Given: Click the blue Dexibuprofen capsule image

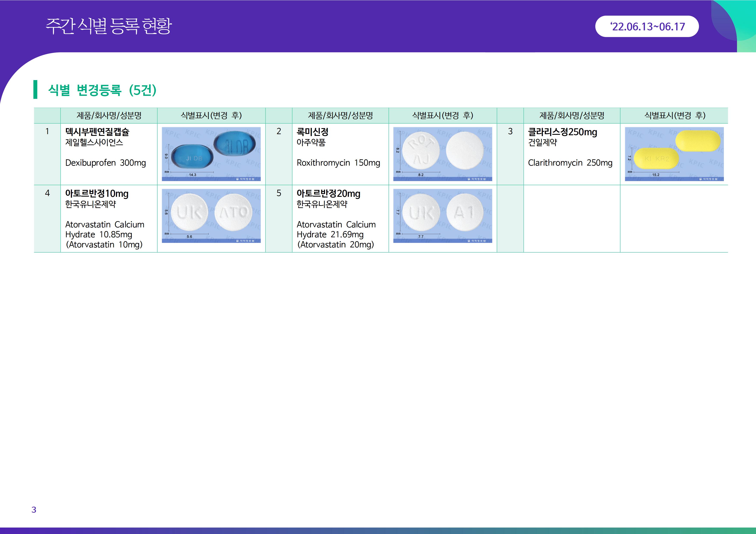Looking at the screenshot, I should (x=211, y=154).
